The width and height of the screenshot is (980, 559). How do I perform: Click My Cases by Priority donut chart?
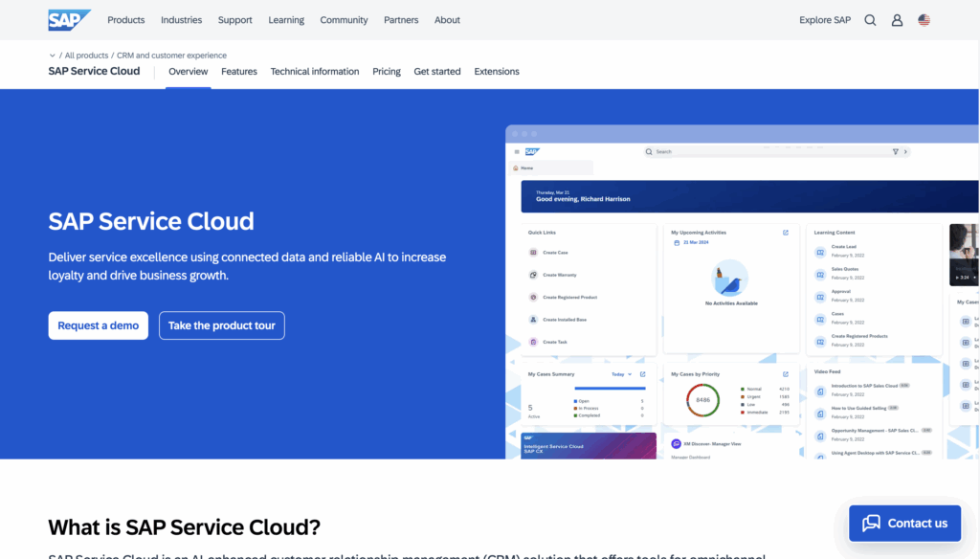tap(702, 400)
